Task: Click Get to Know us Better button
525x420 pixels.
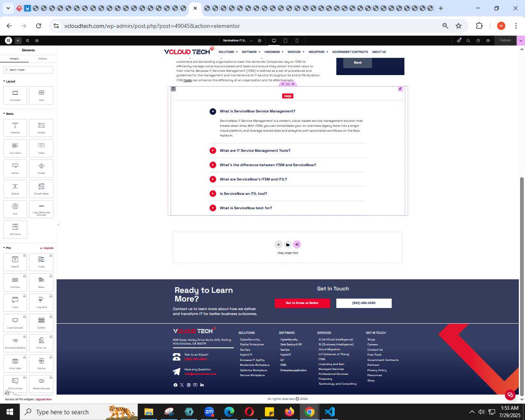Action: click(302, 303)
